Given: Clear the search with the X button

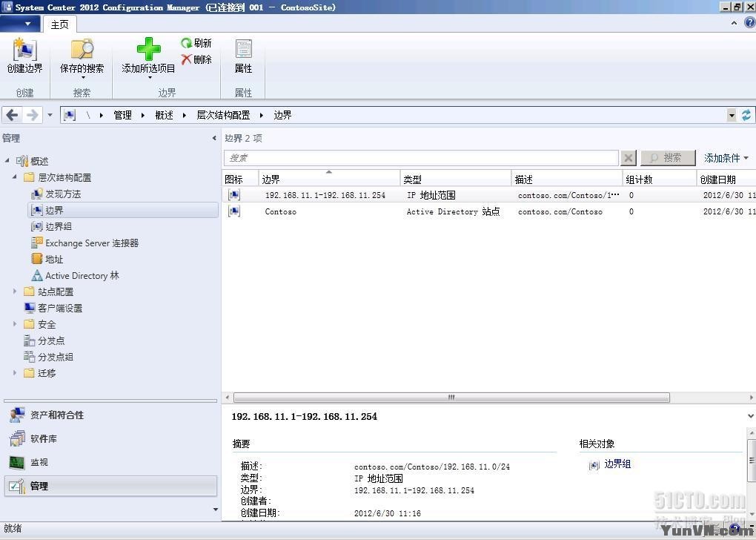Looking at the screenshot, I should click(629, 158).
